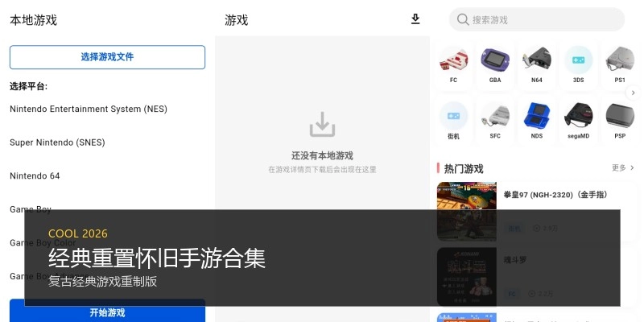Click the empty local games inbox icon
Image resolution: width=644 pixels, height=322 pixels.
coord(323,125)
